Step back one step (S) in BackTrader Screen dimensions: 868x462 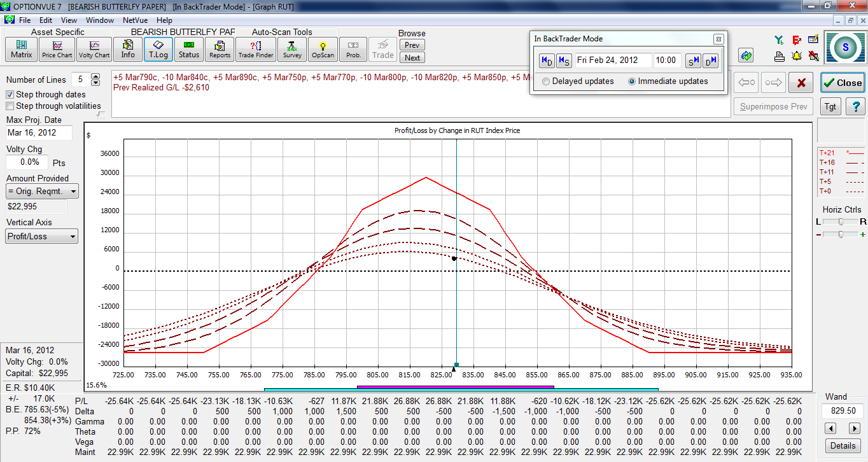(x=564, y=60)
